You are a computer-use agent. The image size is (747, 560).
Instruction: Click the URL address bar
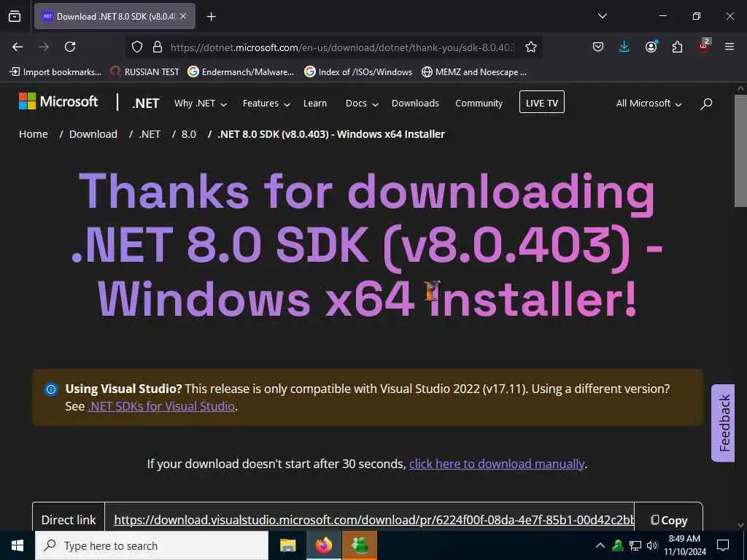pyautogui.click(x=342, y=47)
